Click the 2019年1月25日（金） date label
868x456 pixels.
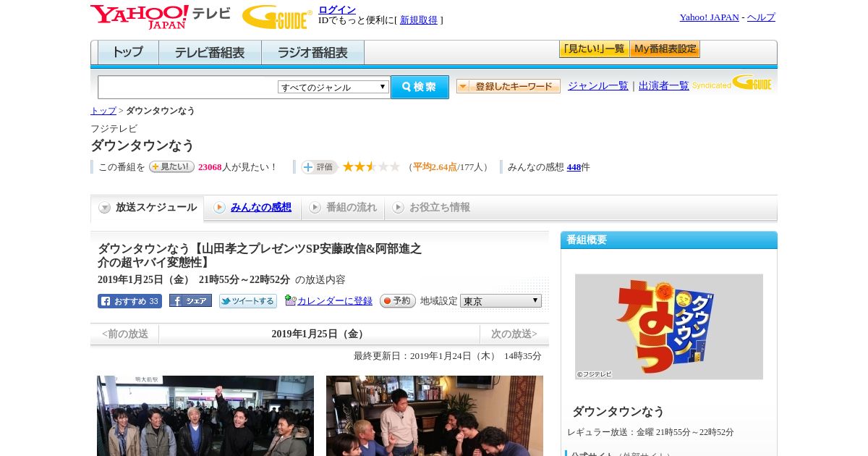tap(319, 334)
